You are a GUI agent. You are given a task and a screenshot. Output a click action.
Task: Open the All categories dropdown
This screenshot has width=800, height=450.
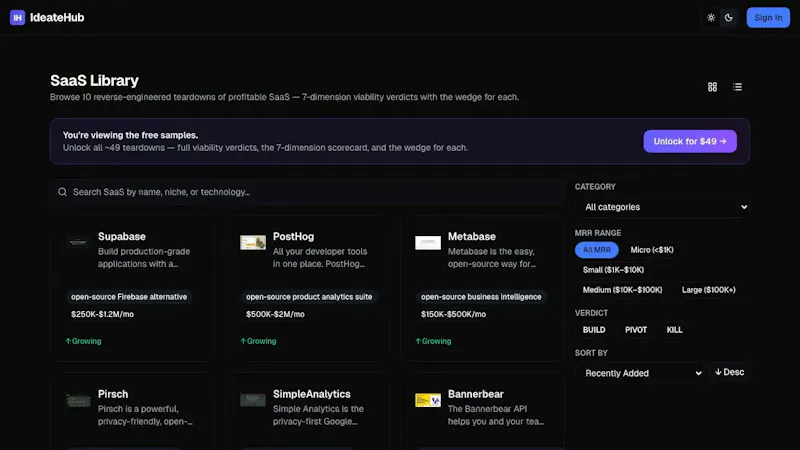[662, 207]
